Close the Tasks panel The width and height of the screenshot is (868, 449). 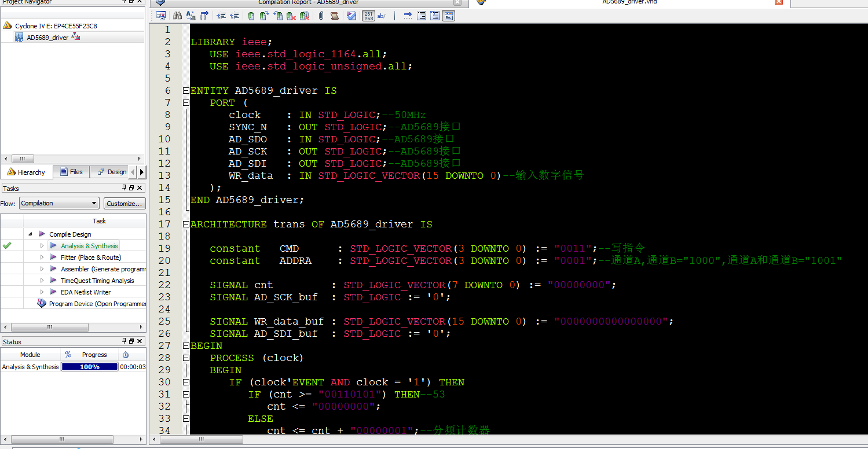tap(140, 188)
